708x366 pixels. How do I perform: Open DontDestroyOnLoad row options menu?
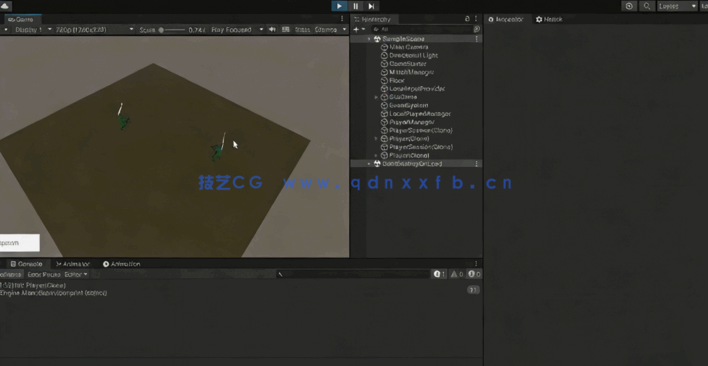pyautogui.click(x=476, y=164)
